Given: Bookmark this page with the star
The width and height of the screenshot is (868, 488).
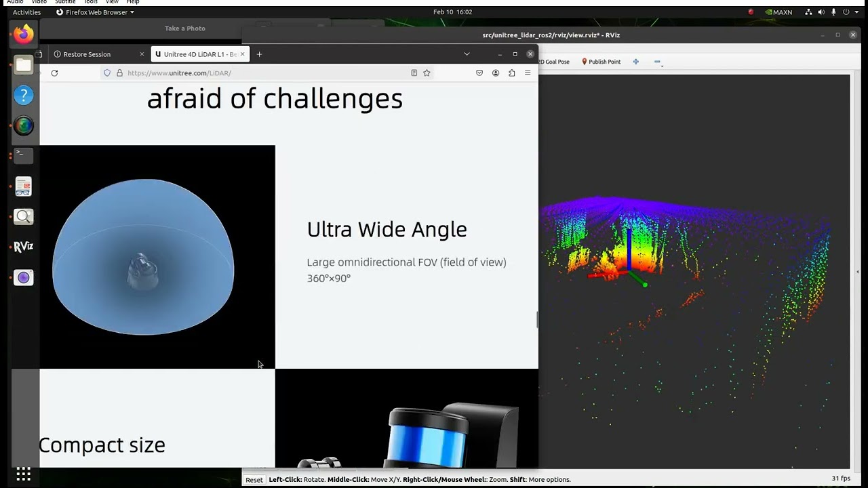Looking at the screenshot, I should coord(427,73).
